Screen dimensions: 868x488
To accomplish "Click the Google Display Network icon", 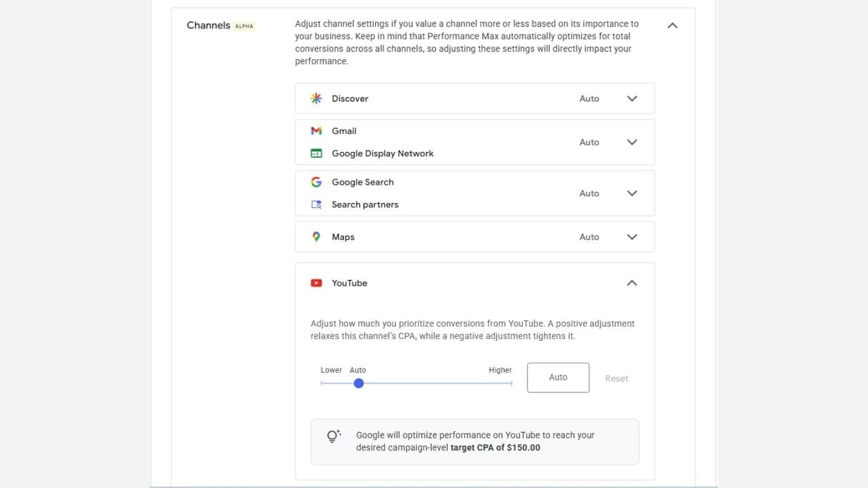I will point(316,153).
